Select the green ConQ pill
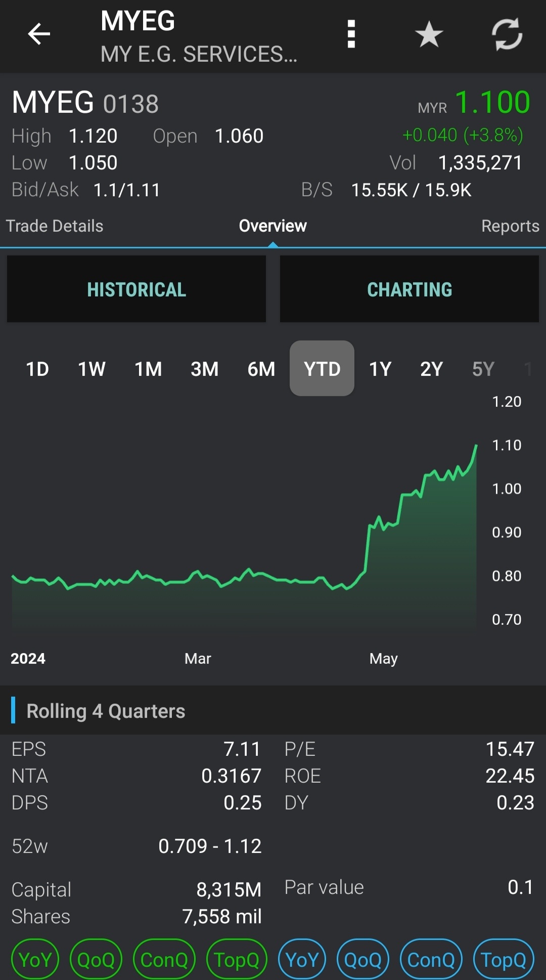The width and height of the screenshot is (546, 980). coord(164,959)
